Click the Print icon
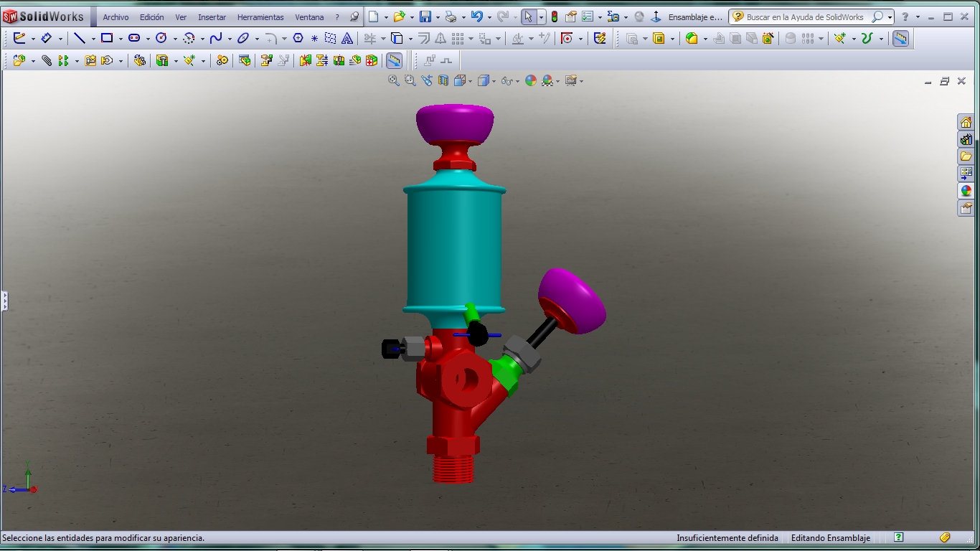Image resolution: width=980 pixels, height=551 pixels. tap(451, 17)
